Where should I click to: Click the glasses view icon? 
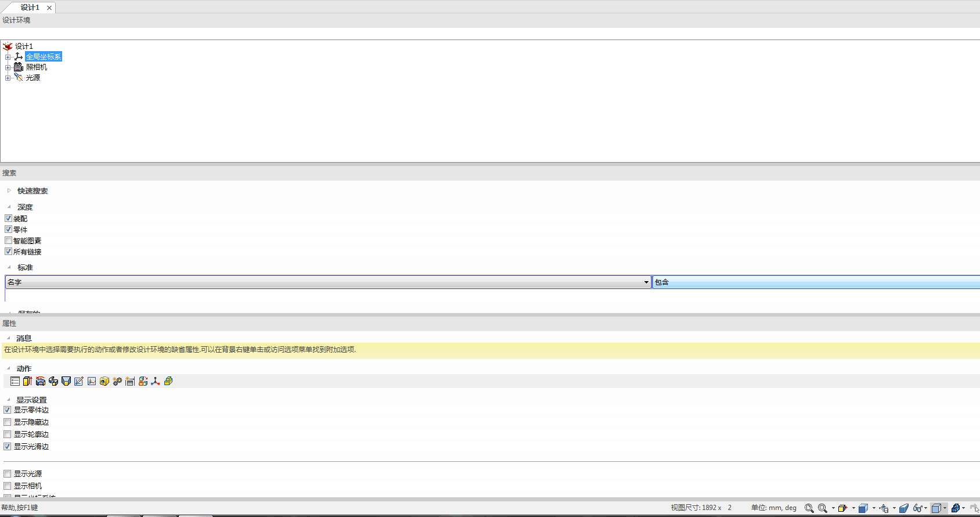(917, 508)
